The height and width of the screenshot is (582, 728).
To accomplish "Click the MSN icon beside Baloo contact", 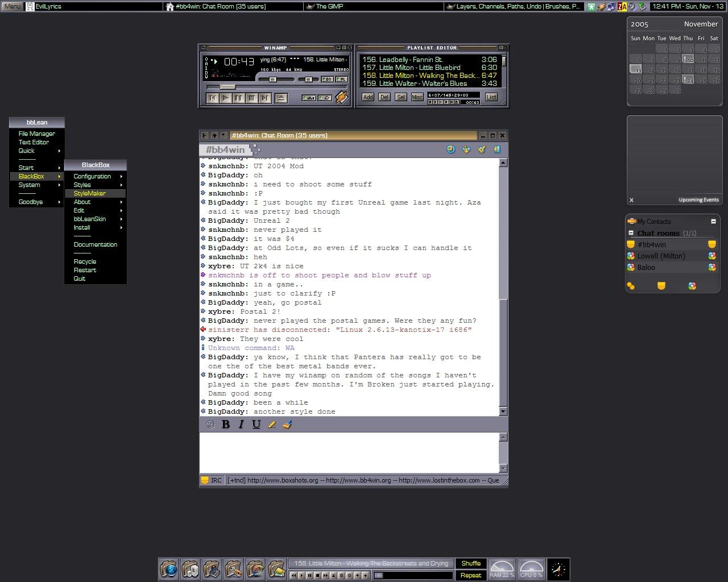I will coord(631,267).
